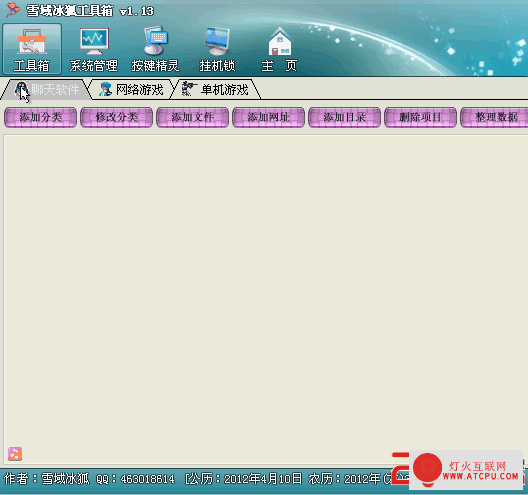Open the 挂机锁 screen lock tool

pos(217,49)
